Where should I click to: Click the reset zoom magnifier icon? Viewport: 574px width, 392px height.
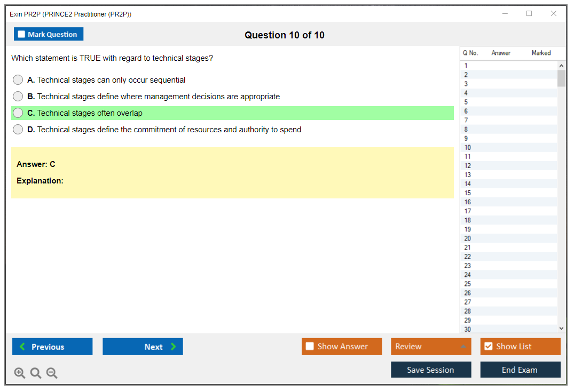pos(36,373)
